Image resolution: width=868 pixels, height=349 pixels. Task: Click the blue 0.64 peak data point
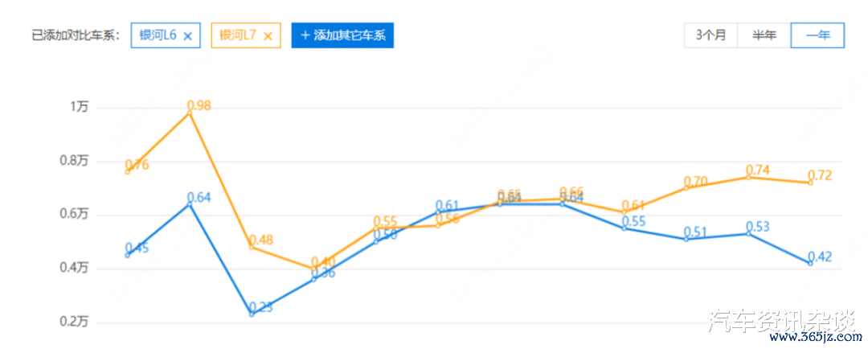(190, 204)
